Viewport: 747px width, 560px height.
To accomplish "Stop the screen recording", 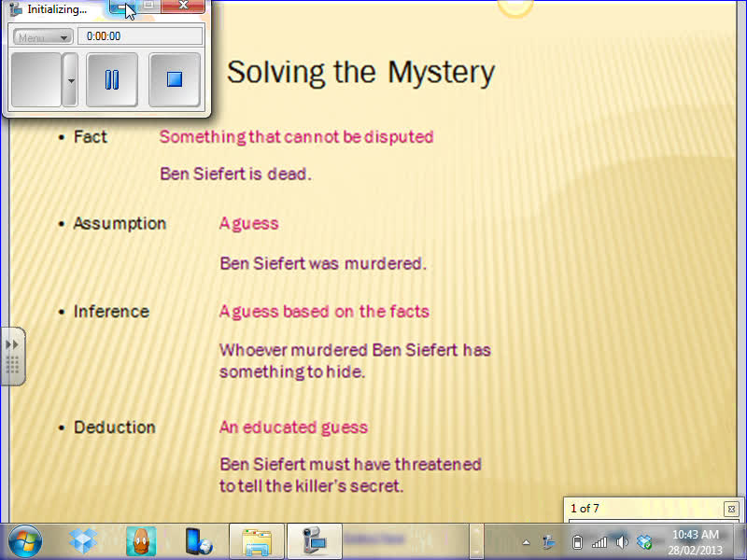I will [x=175, y=79].
